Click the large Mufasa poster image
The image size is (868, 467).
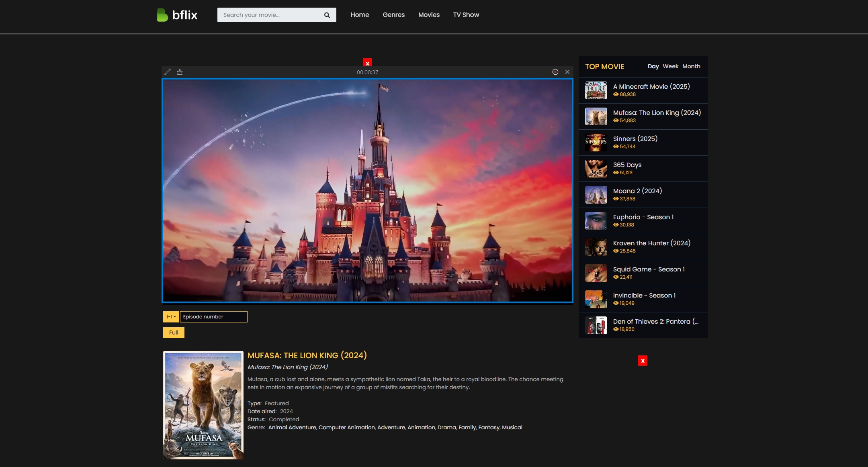[203, 405]
